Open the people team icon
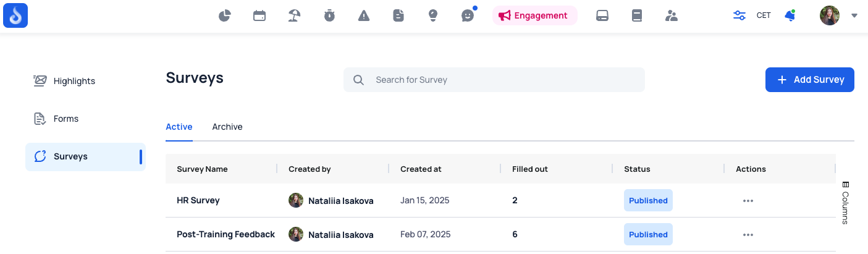This screenshot has width=868, height=254. [672, 15]
